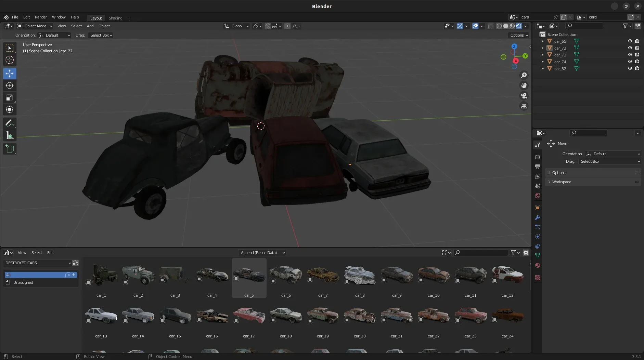Select car_73 in the outliner

coord(560,55)
